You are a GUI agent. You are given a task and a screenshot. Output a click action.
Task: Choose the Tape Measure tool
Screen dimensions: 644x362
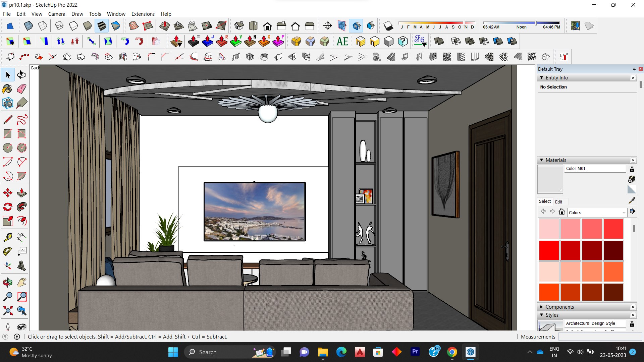7,237
